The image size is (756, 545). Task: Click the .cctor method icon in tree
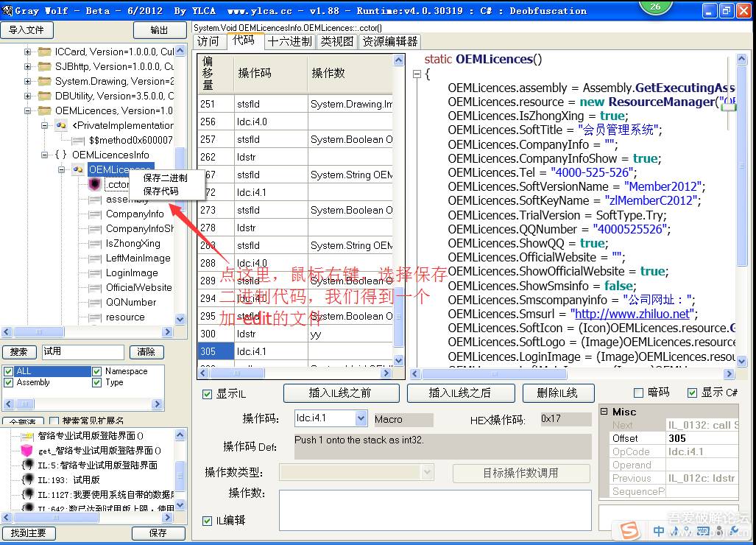(x=94, y=185)
